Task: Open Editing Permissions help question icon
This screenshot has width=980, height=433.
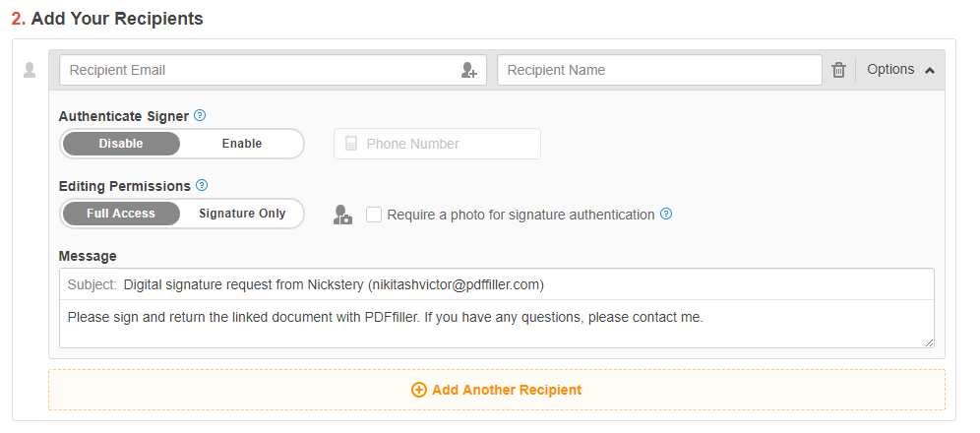Action: point(202,186)
